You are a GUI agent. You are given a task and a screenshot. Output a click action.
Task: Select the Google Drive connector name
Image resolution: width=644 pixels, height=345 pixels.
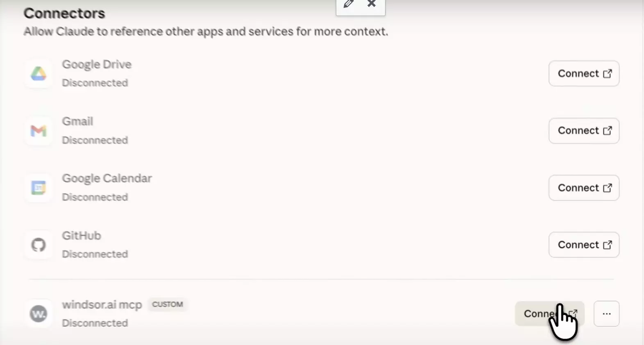tap(97, 64)
